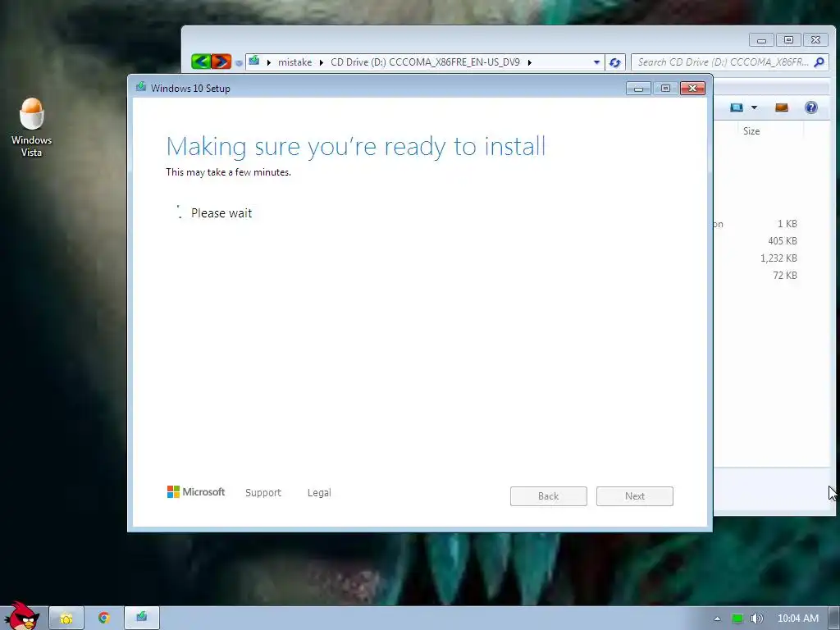Select the 'mistake' breadcrumb in address bar

294,62
